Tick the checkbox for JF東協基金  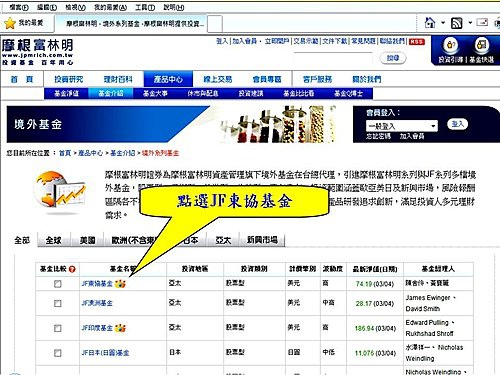tap(58, 284)
